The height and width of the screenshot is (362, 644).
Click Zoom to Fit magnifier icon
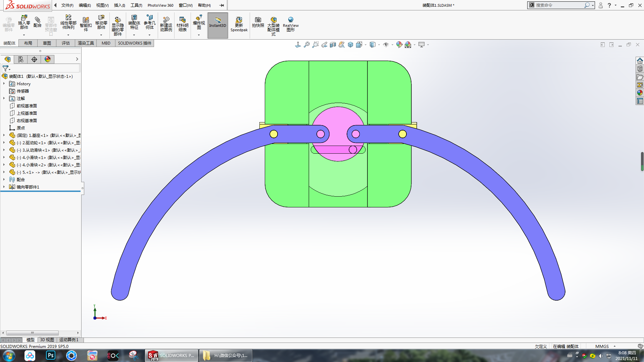tap(307, 45)
